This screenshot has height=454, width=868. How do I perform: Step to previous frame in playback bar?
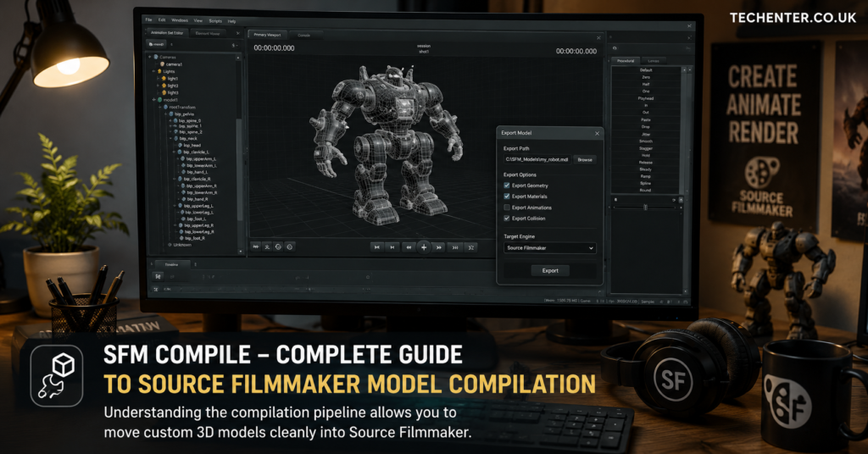[x=392, y=247]
